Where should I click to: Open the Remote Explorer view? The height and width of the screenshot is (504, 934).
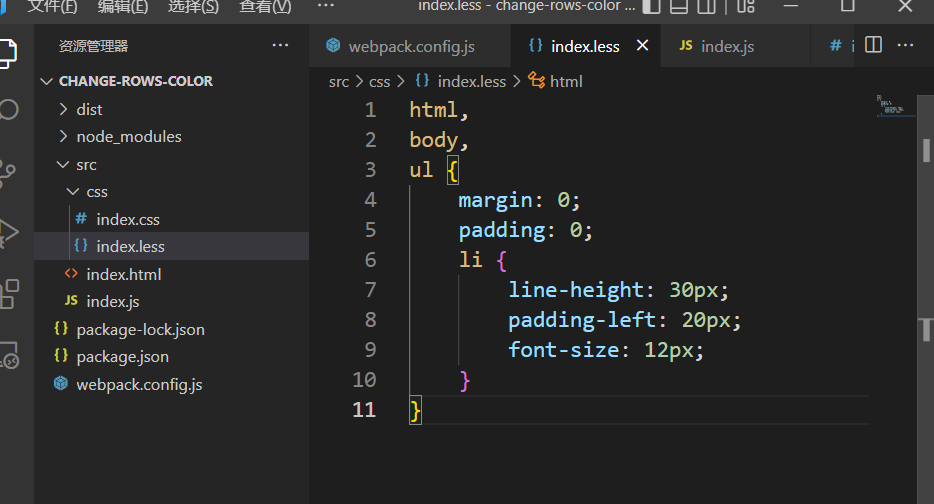coord(8,355)
